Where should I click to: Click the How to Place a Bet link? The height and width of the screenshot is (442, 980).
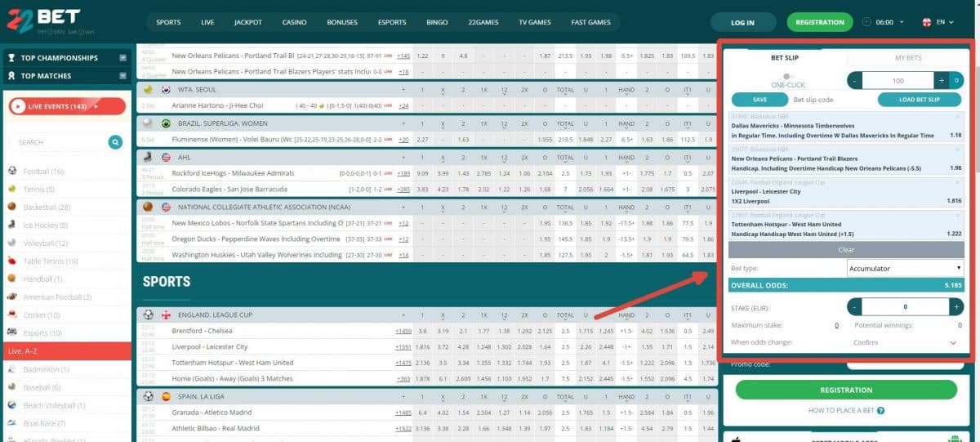tap(841, 410)
